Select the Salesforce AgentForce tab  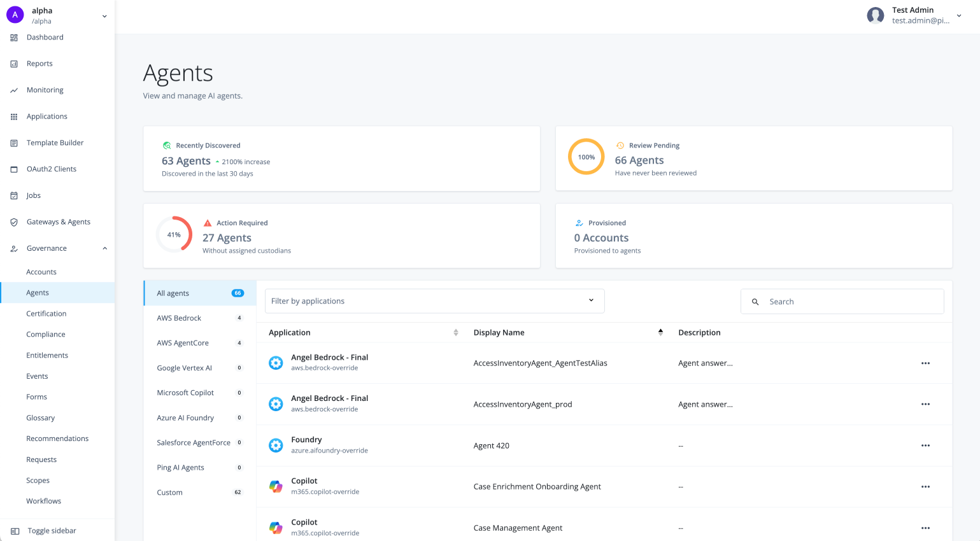click(200, 442)
